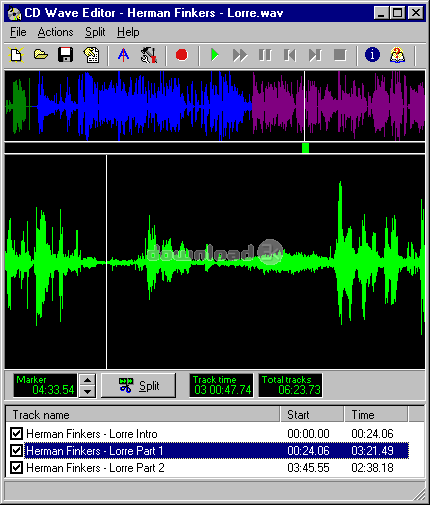
Task: Click the Split button with scissors
Action: (138, 386)
